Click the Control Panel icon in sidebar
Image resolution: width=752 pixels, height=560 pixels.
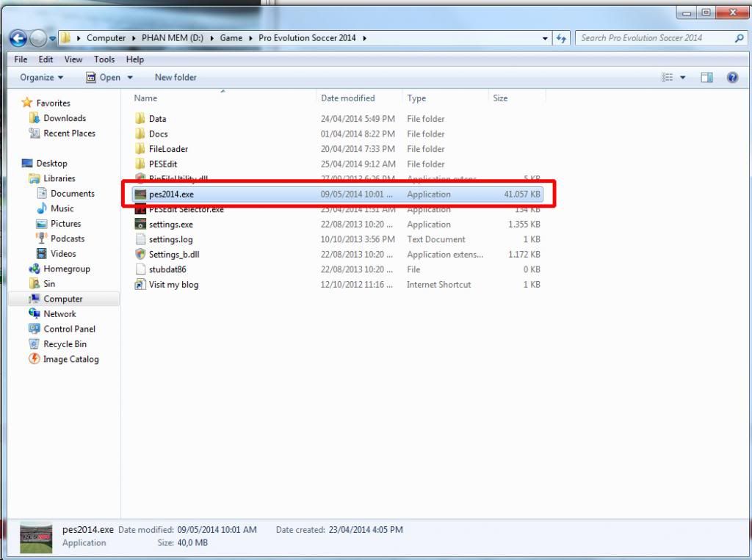pyautogui.click(x=34, y=329)
